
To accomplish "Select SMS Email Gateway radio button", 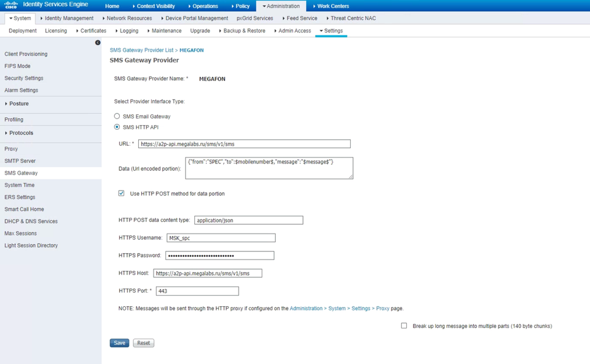I will (x=117, y=116).
